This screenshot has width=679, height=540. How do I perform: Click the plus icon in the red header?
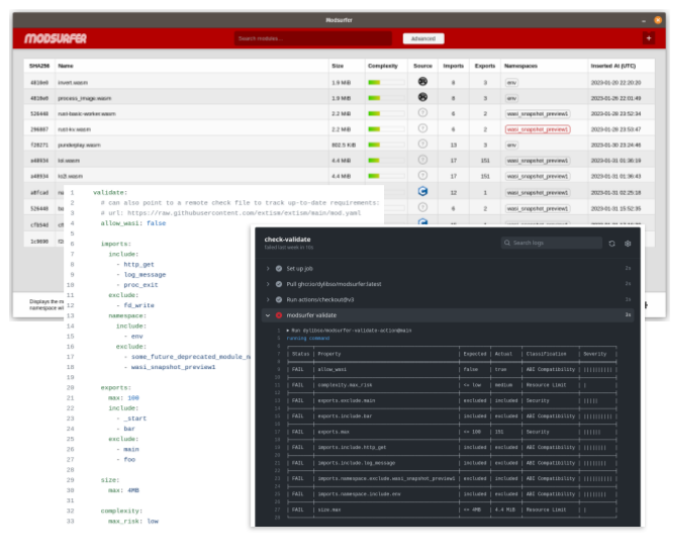click(x=648, y=38)
